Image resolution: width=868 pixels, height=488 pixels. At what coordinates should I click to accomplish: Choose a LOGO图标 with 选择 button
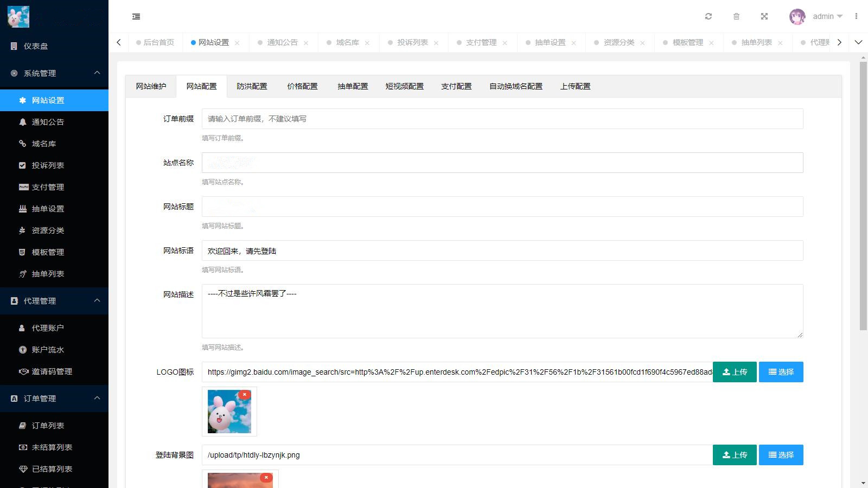(781, 372)
